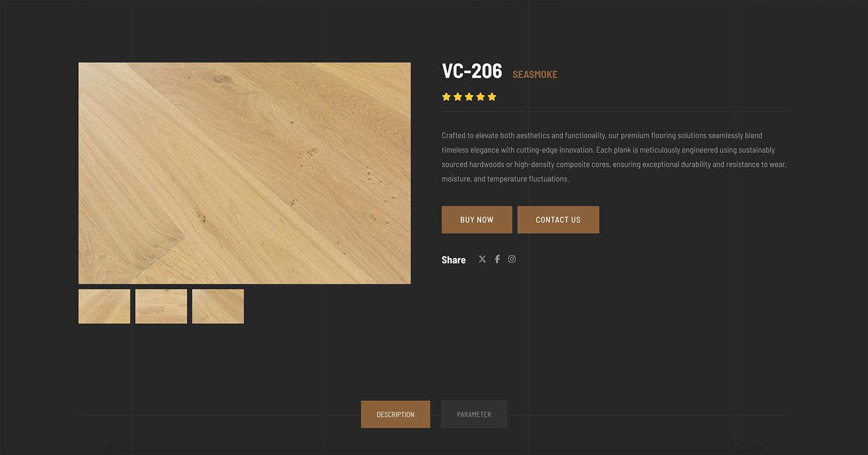The width and height of the screenshot is (868, 455).
Task: Click the SEASMOKE label
Action: coord(535,75)
